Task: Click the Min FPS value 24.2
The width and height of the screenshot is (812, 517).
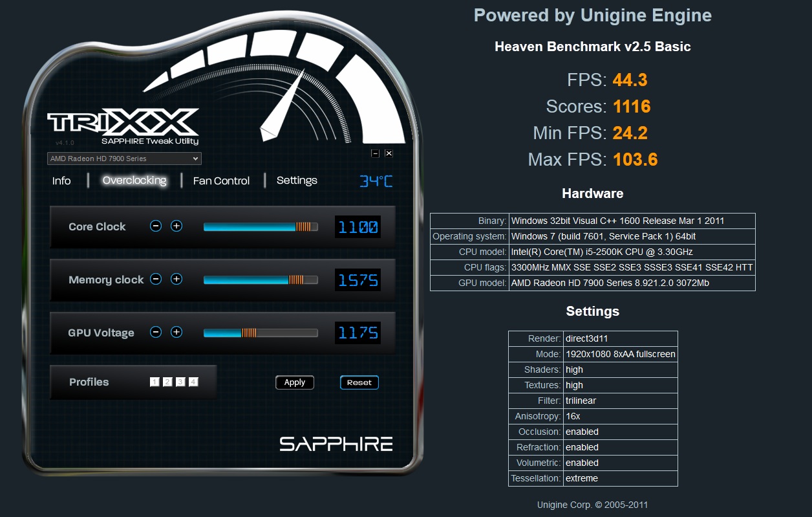Action: pyautogui.click(x=630, y=133)
